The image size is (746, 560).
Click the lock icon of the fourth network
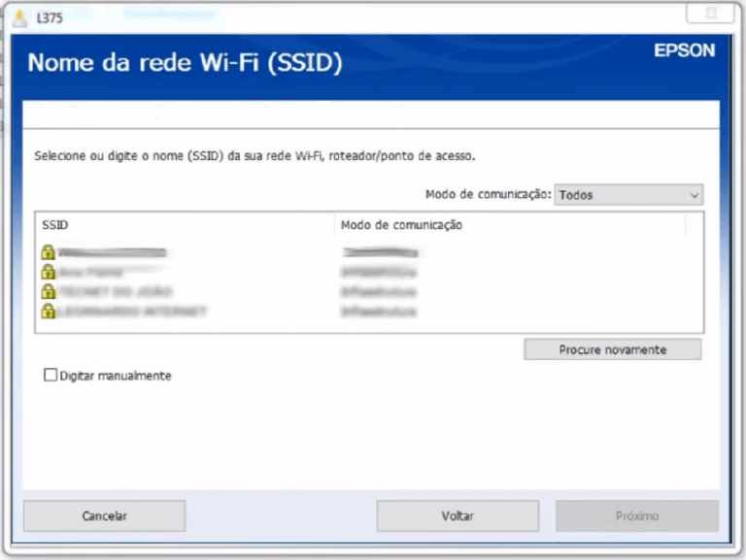[48, 312]
